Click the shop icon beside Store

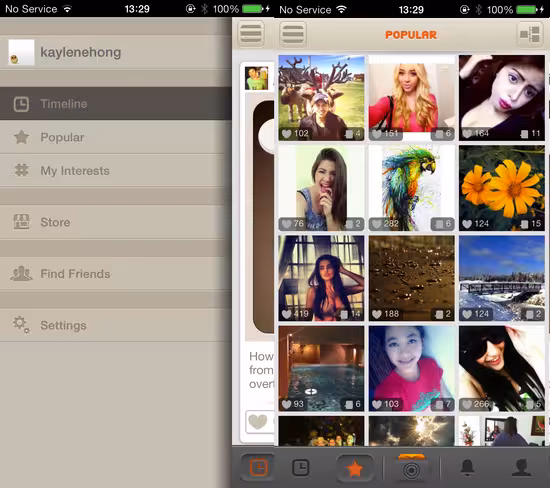21,222
